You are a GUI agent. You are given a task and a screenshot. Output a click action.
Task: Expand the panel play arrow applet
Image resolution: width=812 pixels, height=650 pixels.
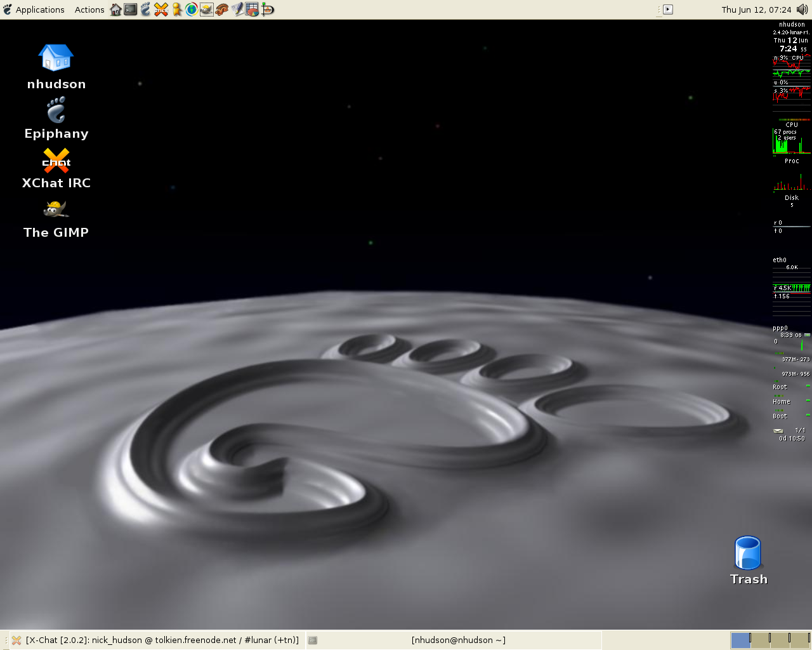point(667,10)
